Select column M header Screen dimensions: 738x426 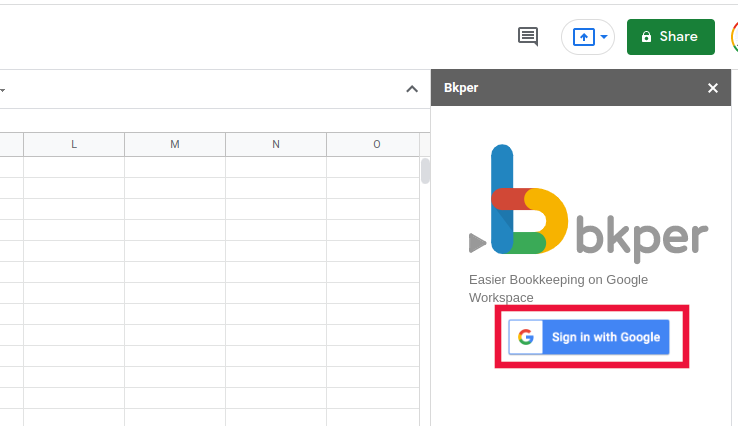click(175, 144)
